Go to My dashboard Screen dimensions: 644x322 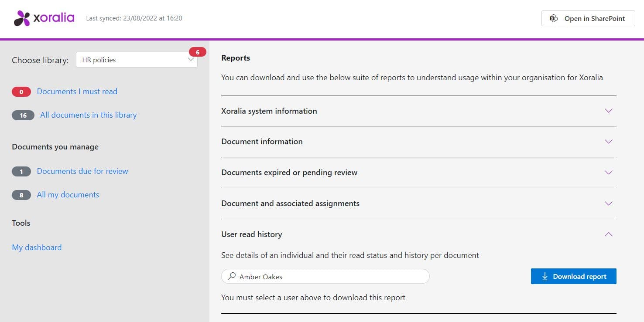(x=37, y=247)
